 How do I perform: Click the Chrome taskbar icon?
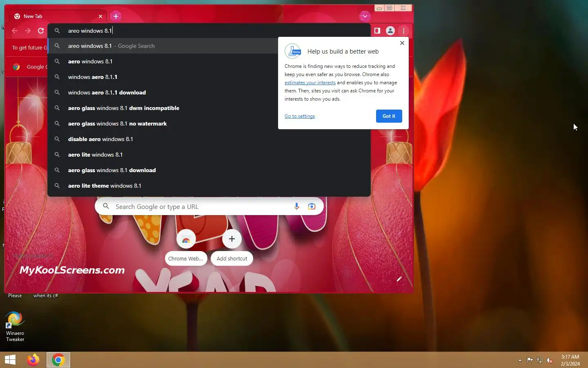click(x=58, y=360)
